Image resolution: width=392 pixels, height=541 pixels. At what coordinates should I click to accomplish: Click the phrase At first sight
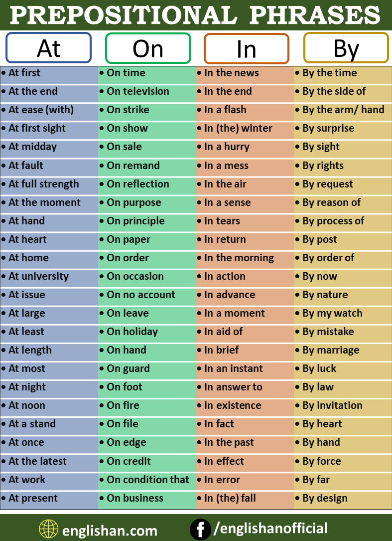37,128
